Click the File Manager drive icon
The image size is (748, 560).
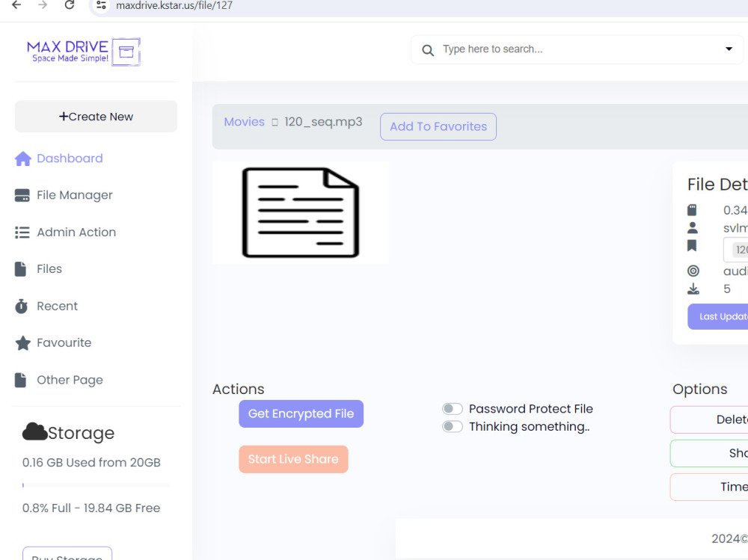[x=22, y=195]
